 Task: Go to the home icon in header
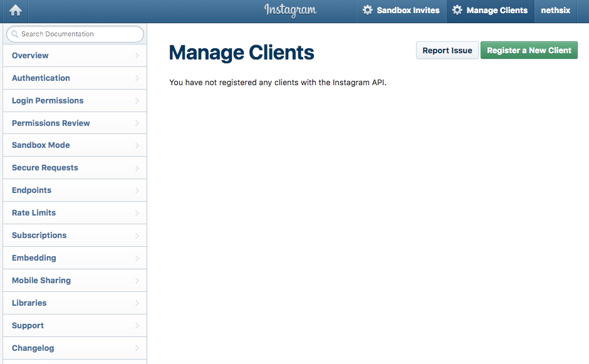point(16,11)
